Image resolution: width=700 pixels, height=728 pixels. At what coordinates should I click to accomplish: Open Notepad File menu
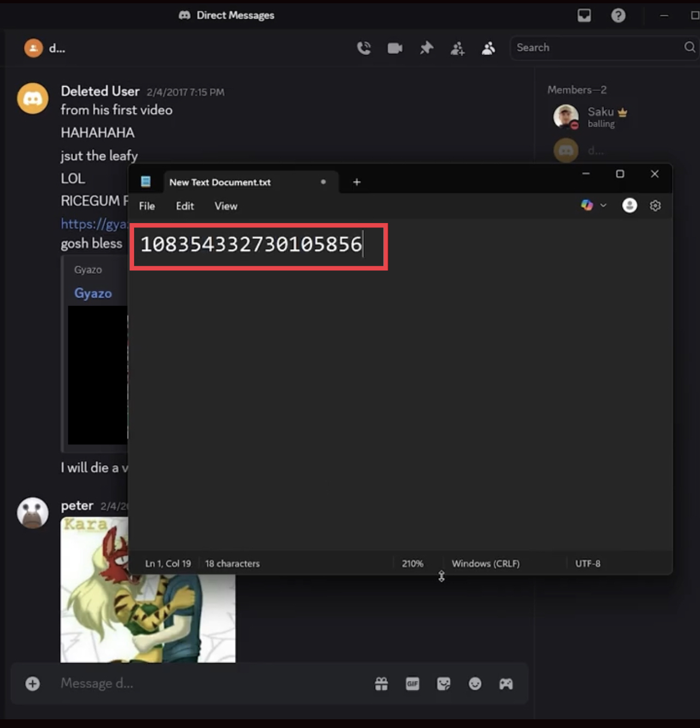coord(147,206)
